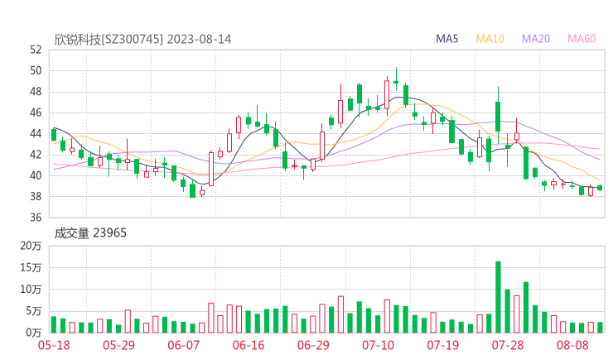
Task: Click the 50 price axis label
Action: [36, 70]
